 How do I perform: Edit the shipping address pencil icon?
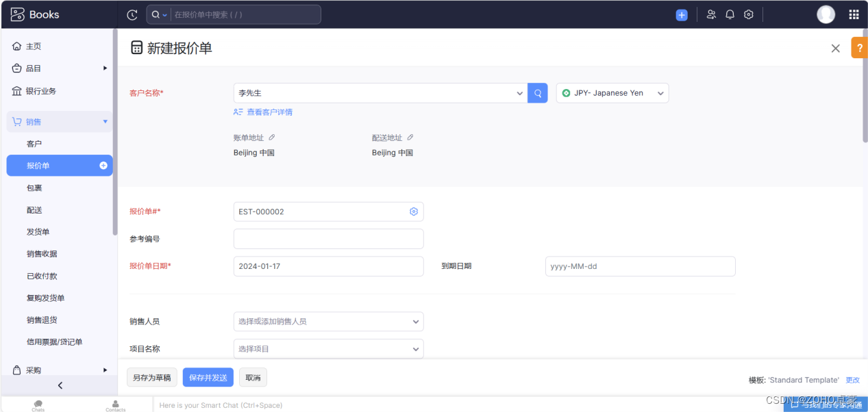coord(410,138)
